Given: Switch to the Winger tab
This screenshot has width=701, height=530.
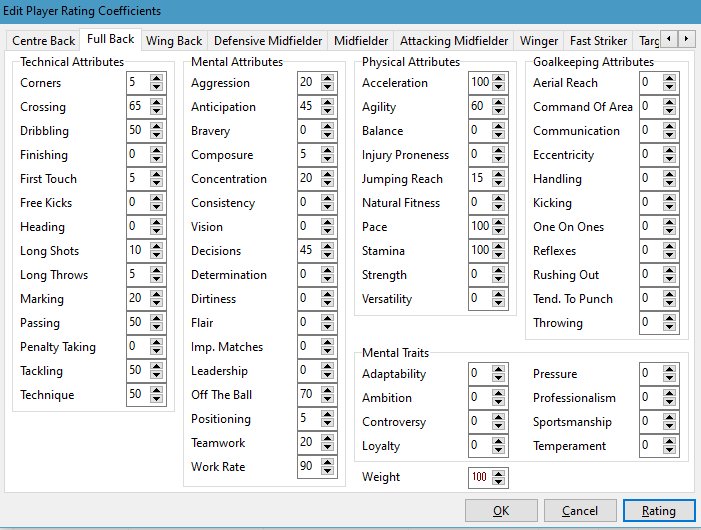Looking at the screenshot, I should 539,41.
